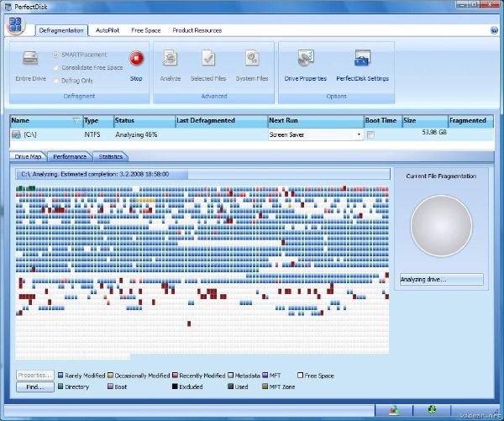Click the green recycle status bar icon
Screen dimensions: 504x421
coord(432,410)
